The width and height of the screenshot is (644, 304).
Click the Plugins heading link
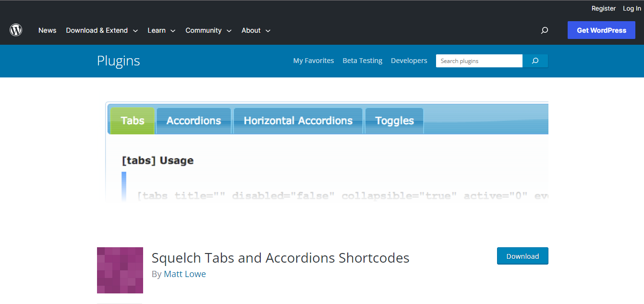point(118,61)
